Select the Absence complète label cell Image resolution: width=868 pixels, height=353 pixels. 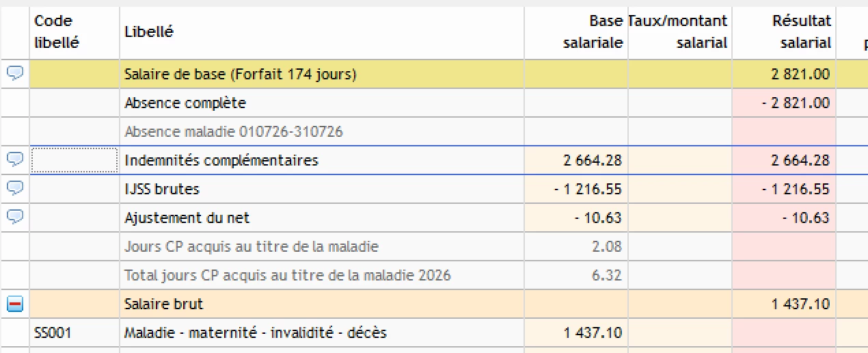322,103
